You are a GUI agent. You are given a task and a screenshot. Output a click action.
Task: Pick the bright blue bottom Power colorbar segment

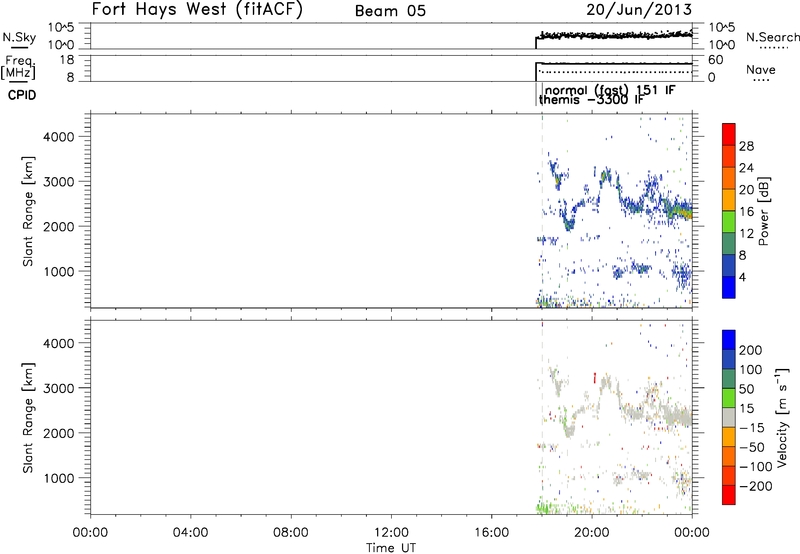(729, 287)
